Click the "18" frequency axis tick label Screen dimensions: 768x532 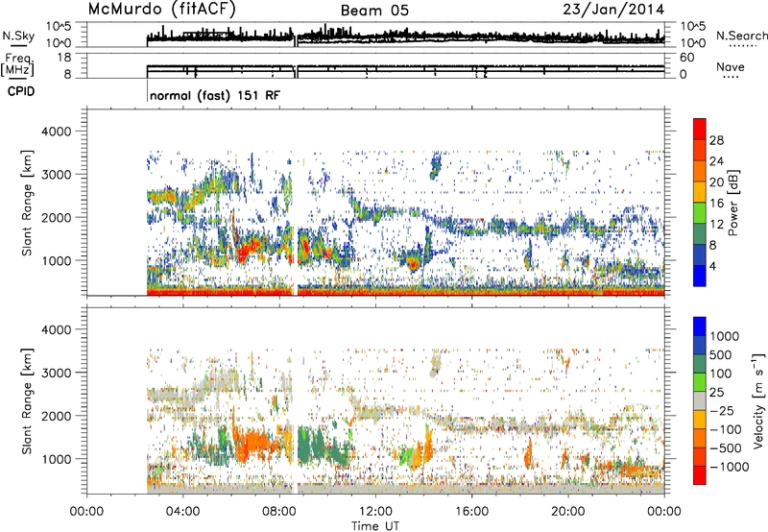64,58
